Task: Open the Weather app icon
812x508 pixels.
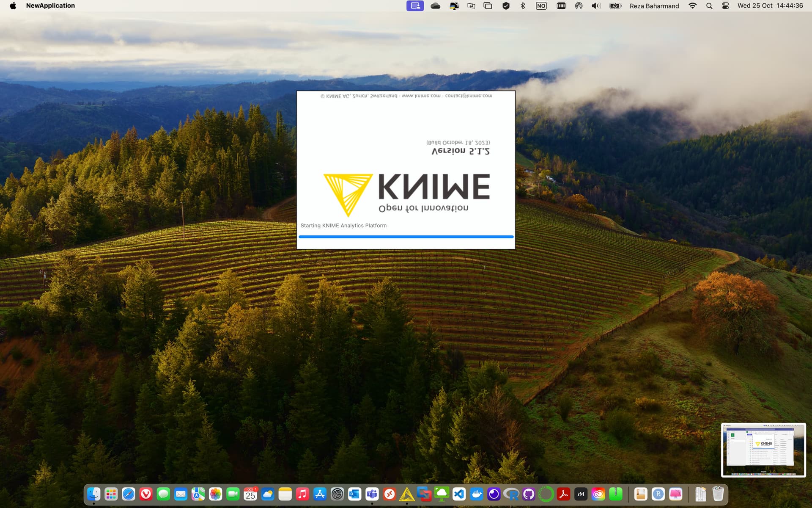Action: (268, 494)
